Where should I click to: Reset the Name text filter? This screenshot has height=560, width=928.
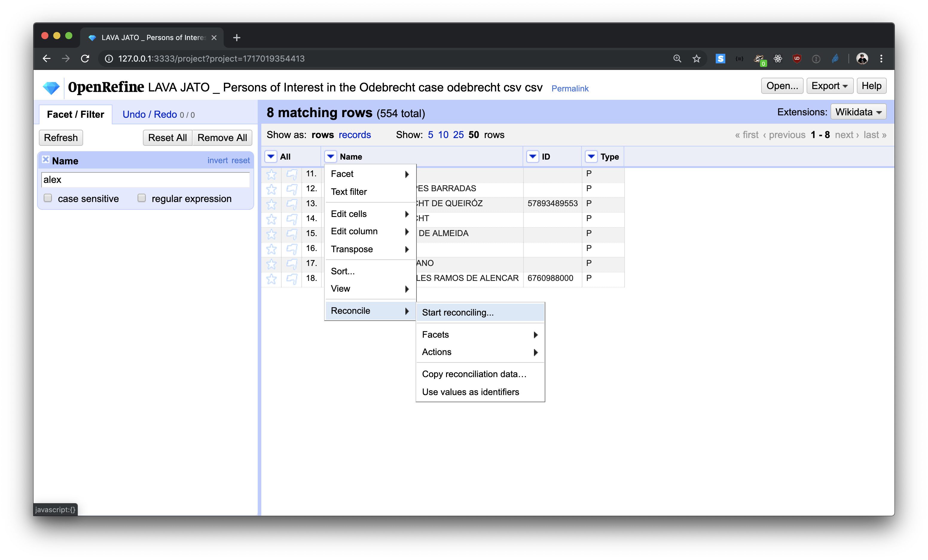click(241, 160)
